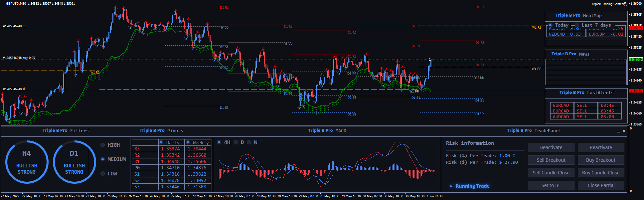Click the red take-profit price tag 1.35565
This screenshot has width=644, height=200.
[x=636, y=28]
